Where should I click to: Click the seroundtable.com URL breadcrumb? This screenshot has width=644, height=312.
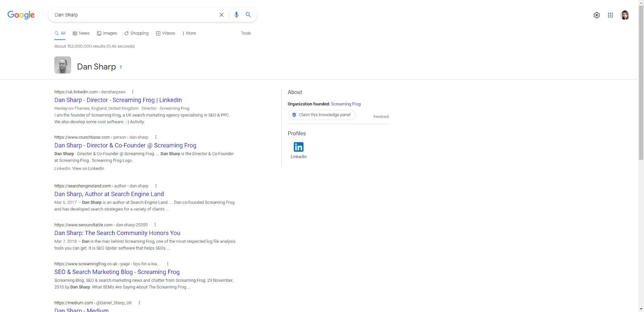101,225
